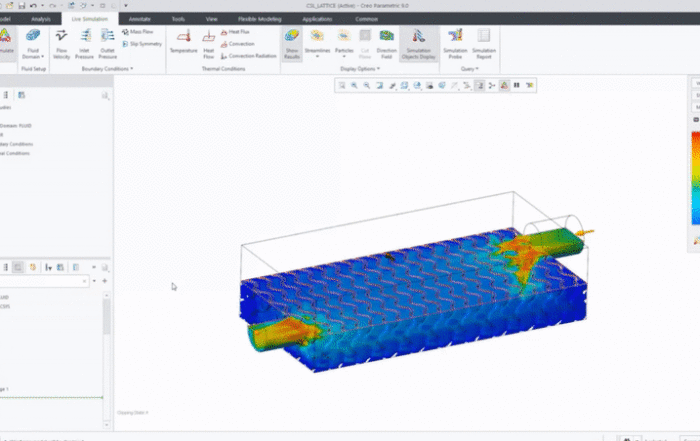
Task: Open the undo history dropdown arrow
Action: click(x=42, y=6)
